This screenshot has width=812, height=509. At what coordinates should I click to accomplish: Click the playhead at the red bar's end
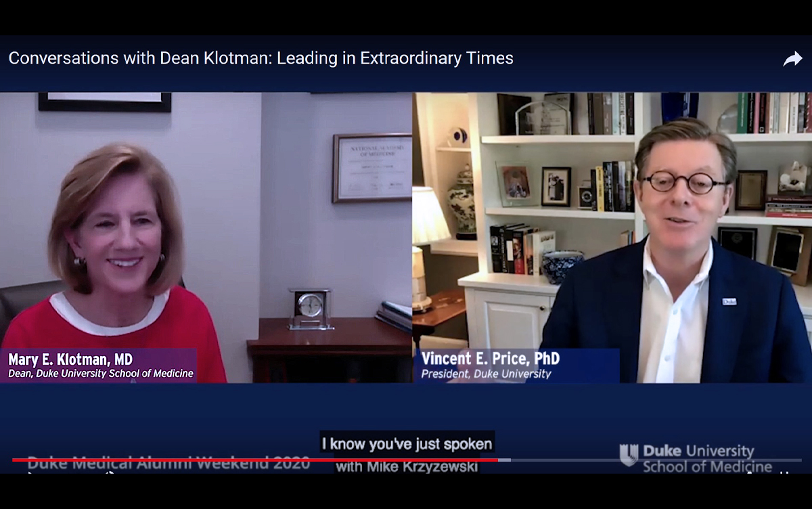(498, 460)
